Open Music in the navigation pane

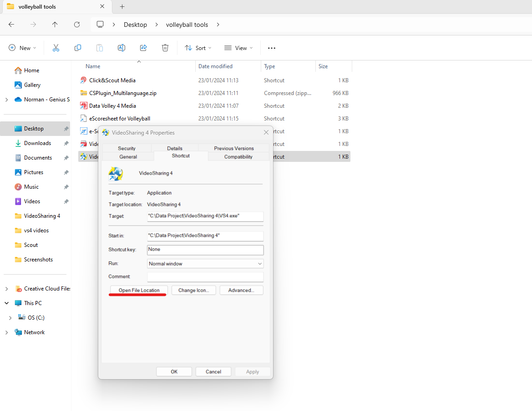(31, 187)
